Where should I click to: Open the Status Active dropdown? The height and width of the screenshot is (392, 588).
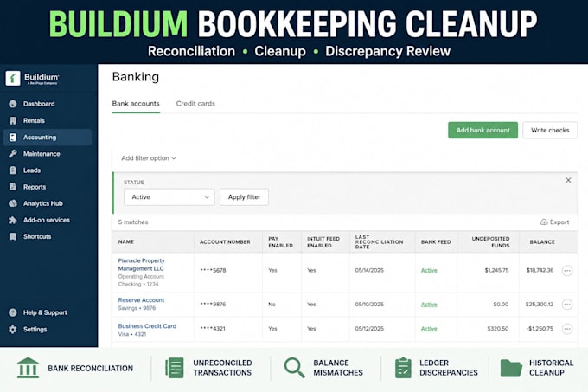tap(169, 197)
